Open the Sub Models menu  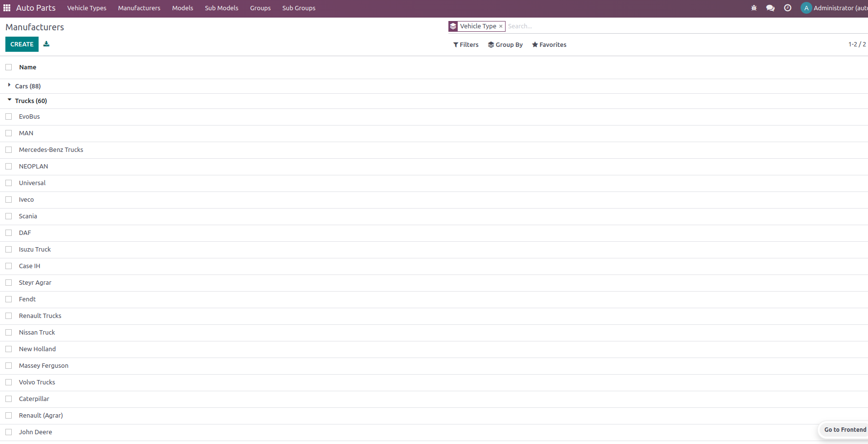point(222,8)
